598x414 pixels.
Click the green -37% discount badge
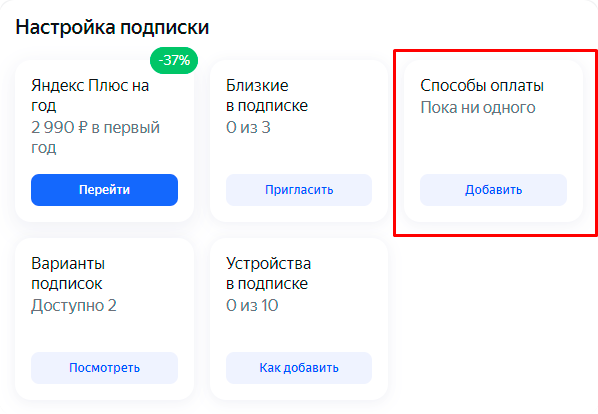(x=174, y=60)
